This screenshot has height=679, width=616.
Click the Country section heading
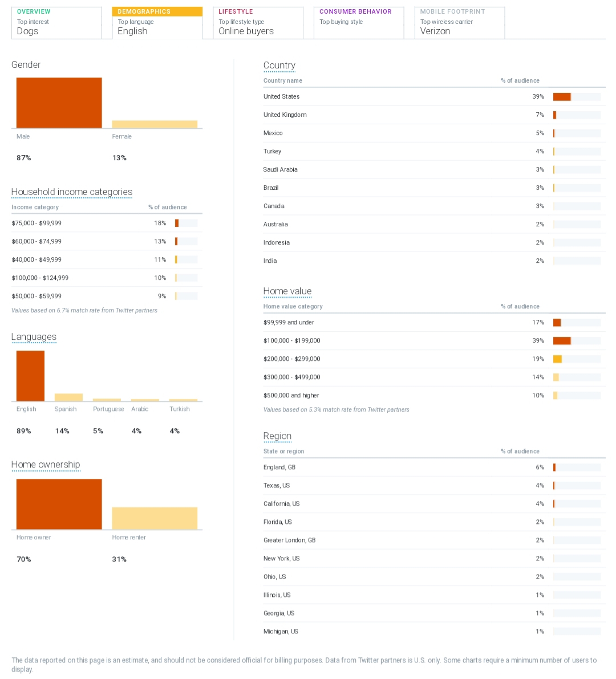(279, 66)
